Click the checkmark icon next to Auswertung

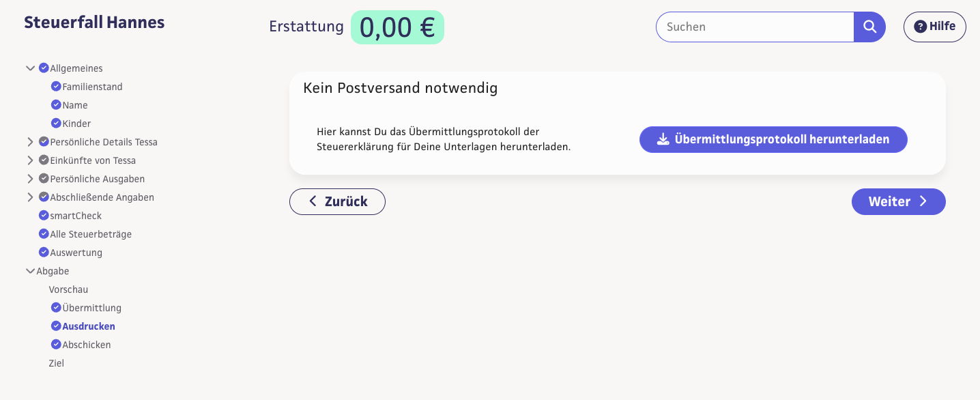coord(44,253)
